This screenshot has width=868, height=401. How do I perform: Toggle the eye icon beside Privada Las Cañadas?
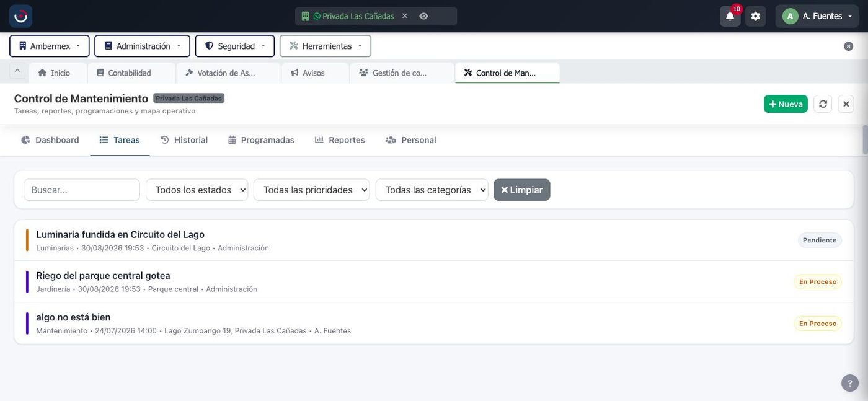click(423, 16)
